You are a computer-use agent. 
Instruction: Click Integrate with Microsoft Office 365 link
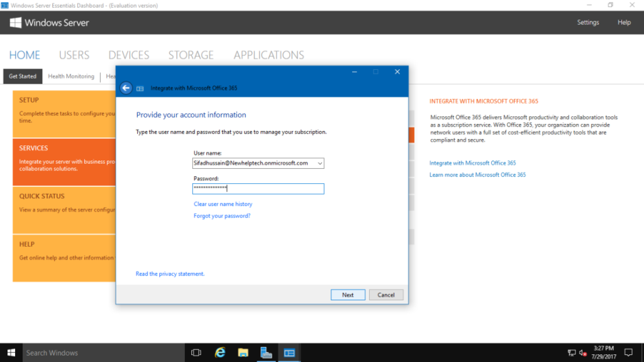[473, 163]
